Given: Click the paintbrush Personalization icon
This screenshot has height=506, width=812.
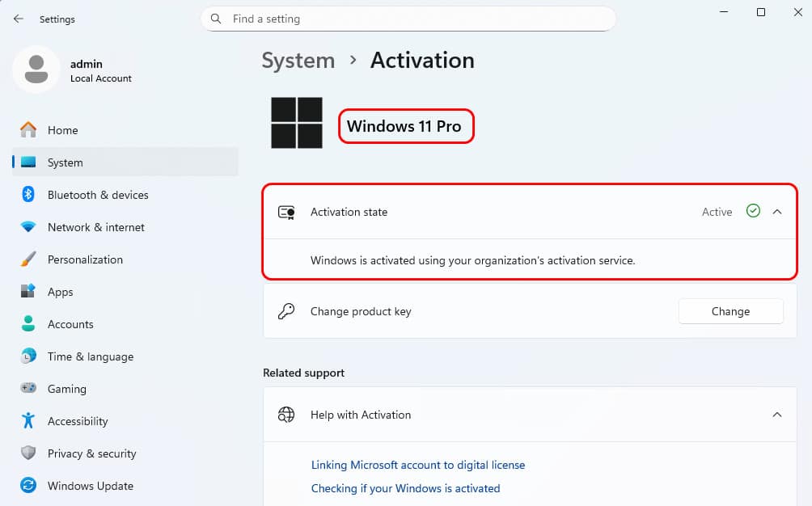Looking at the screenshot, I should pos(28,259).
